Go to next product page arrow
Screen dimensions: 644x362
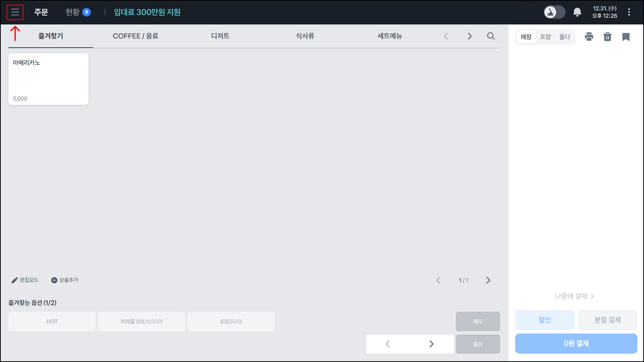point(488,280)
